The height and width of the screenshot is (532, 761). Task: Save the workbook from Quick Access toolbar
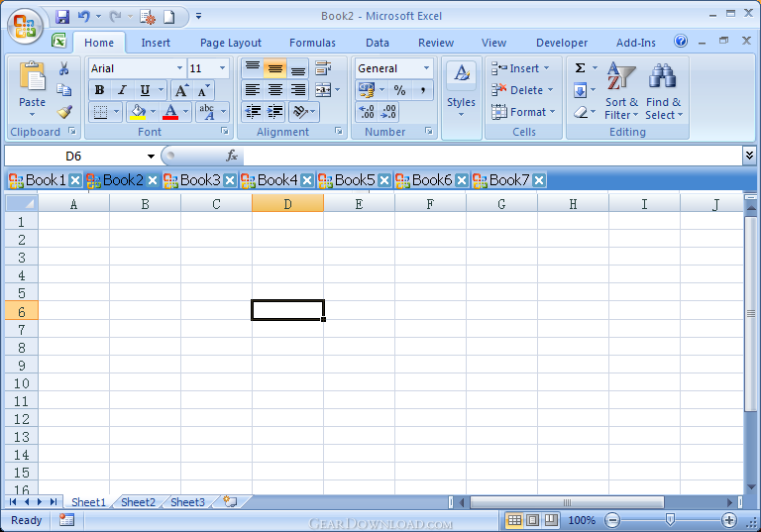[x=62, y=17]
